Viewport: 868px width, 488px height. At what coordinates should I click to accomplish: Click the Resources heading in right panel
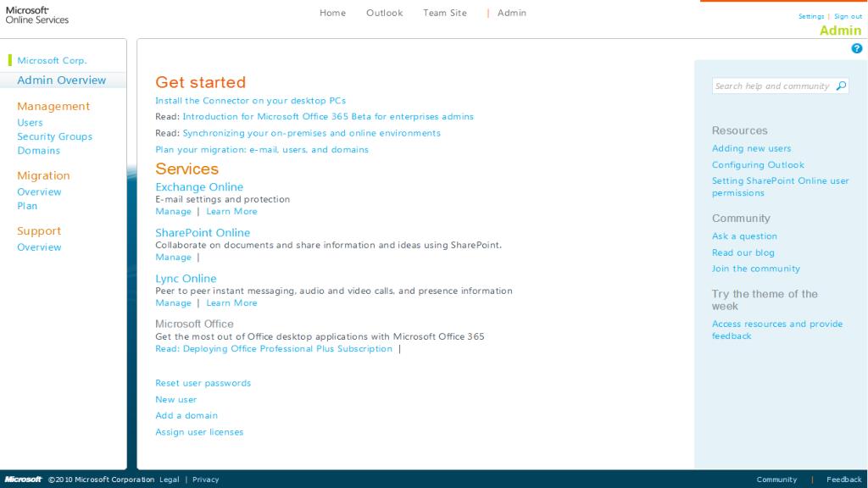(740, 131)
